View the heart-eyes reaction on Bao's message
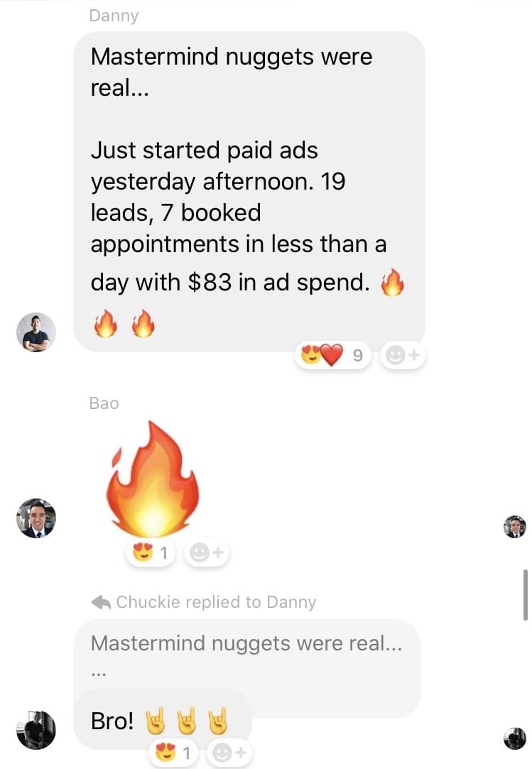Screen dimensions: 532x769 [x=151, y=552]
